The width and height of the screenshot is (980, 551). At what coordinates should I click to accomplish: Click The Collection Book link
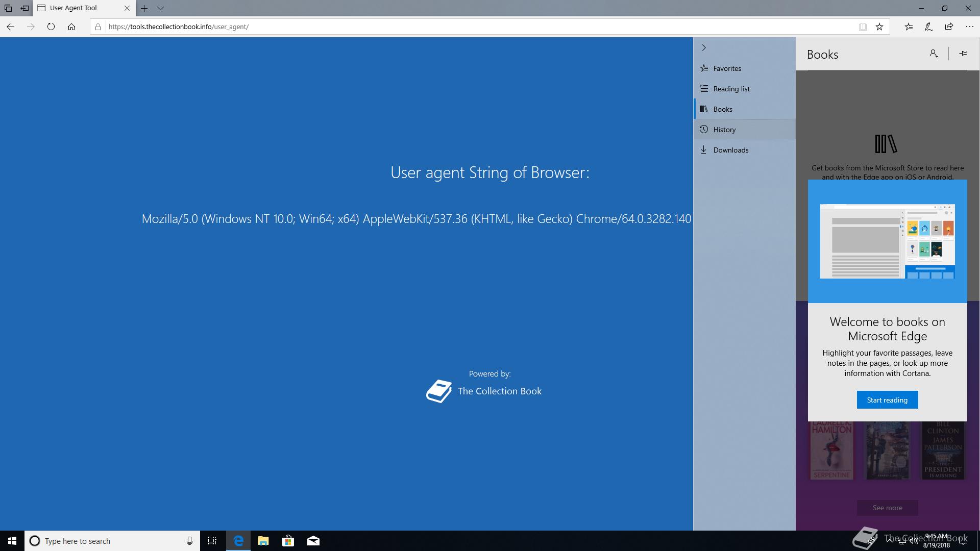click(499, 391)
